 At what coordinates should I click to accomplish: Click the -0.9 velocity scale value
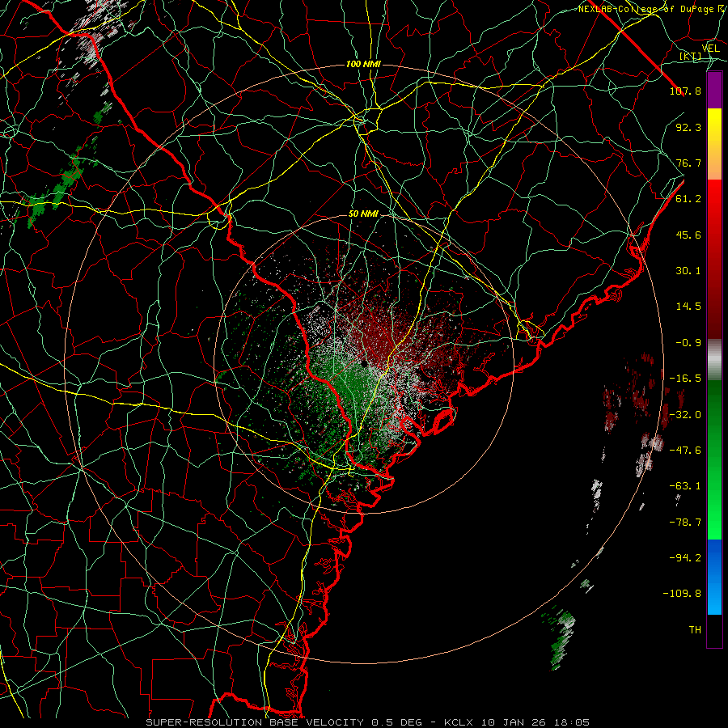(688, 343)
